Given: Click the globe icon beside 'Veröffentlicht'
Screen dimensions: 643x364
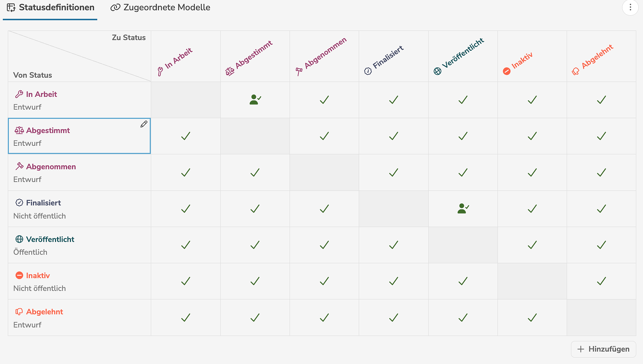Looking at the screenshot, I should coord(19,239).
